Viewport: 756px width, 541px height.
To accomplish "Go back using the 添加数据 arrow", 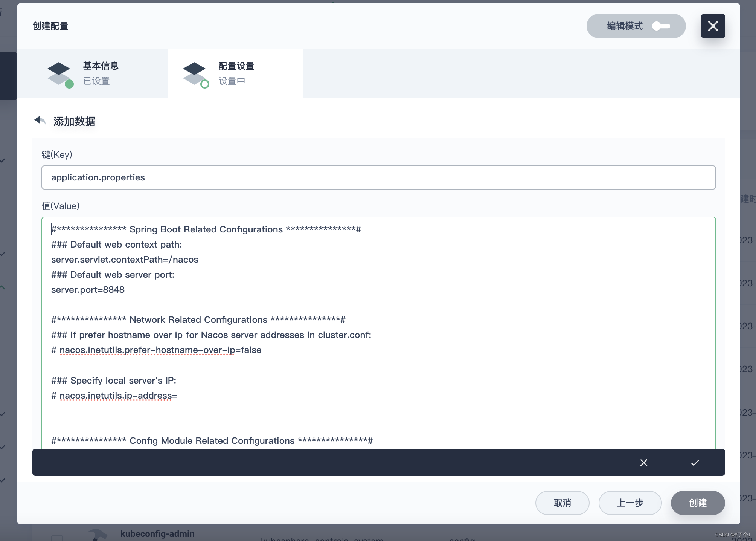I will (40, 121).
